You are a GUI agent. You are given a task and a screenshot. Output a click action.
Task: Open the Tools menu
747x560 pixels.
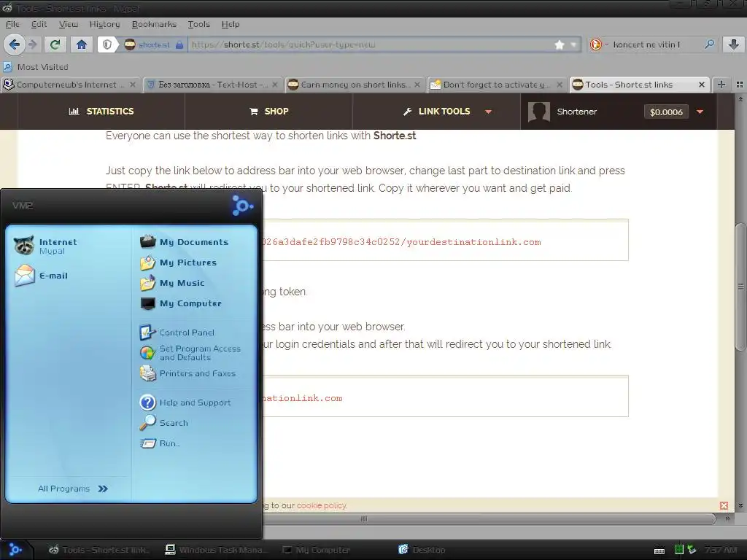[x=198, y=24]
